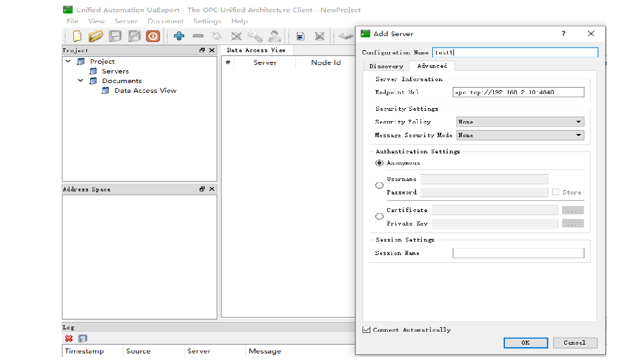Viewport: 644px width, 362px height.
Task: Close the Address Space panel
Action: click(212, 189)
